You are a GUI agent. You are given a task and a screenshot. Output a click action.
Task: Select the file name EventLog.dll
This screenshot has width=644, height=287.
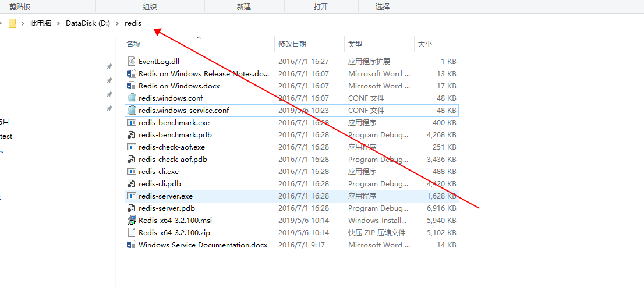(x=159, y=62)
